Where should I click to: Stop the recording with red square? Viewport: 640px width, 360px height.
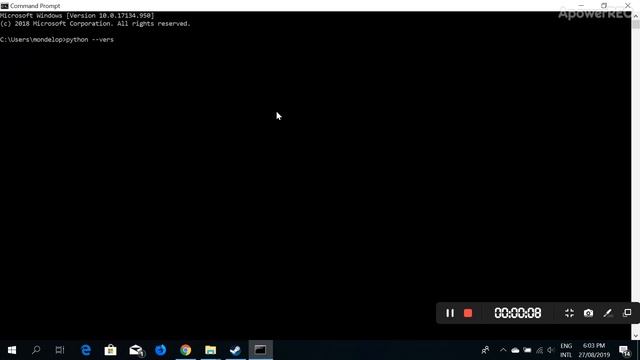pyautogui.click(x=468, y=313)
